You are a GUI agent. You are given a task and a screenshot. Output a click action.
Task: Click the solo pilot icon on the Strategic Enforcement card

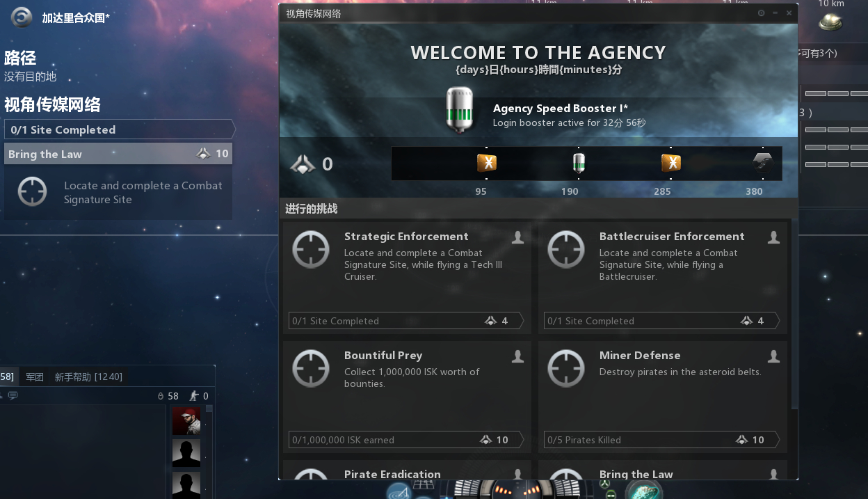tap(517, 238)
